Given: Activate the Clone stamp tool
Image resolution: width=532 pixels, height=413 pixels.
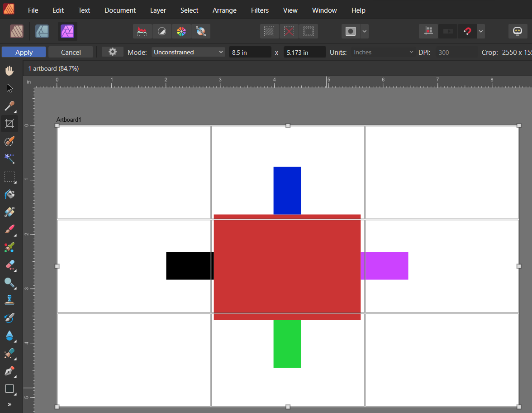Looking at the screenshot, I should (x=9, y=300).
